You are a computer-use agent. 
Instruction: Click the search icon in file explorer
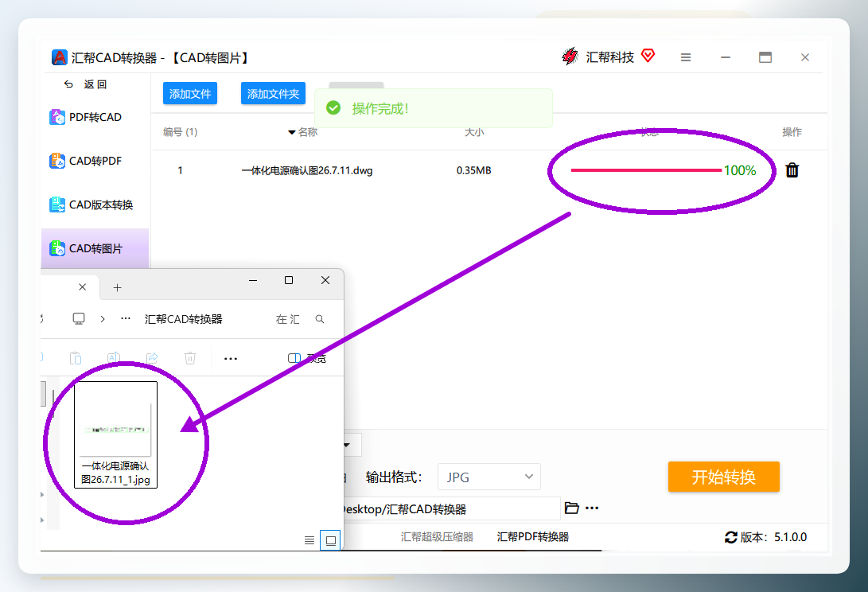point(319,319)
